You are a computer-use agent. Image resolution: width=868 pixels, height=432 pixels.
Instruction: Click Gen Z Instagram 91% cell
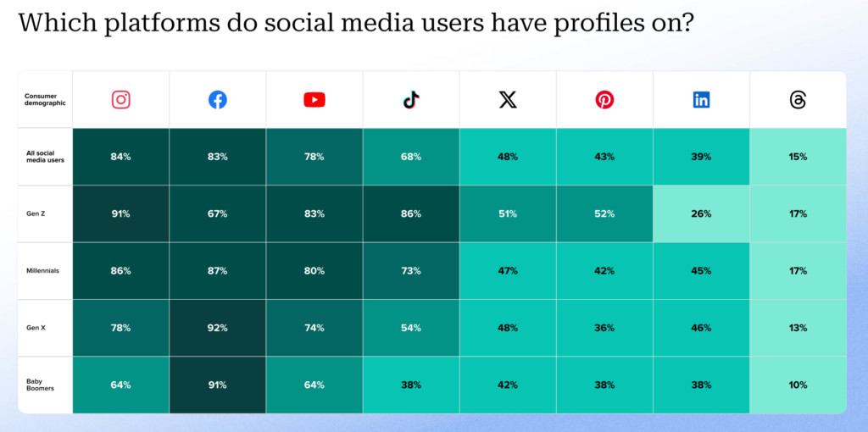[x=121, y=213]
